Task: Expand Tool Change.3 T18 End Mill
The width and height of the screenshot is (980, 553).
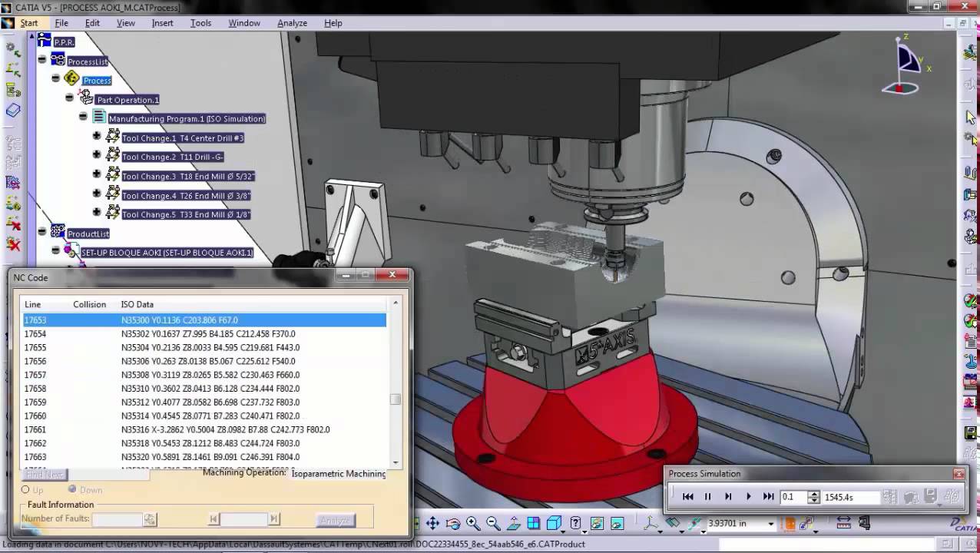Action: (x=97, y=174)
